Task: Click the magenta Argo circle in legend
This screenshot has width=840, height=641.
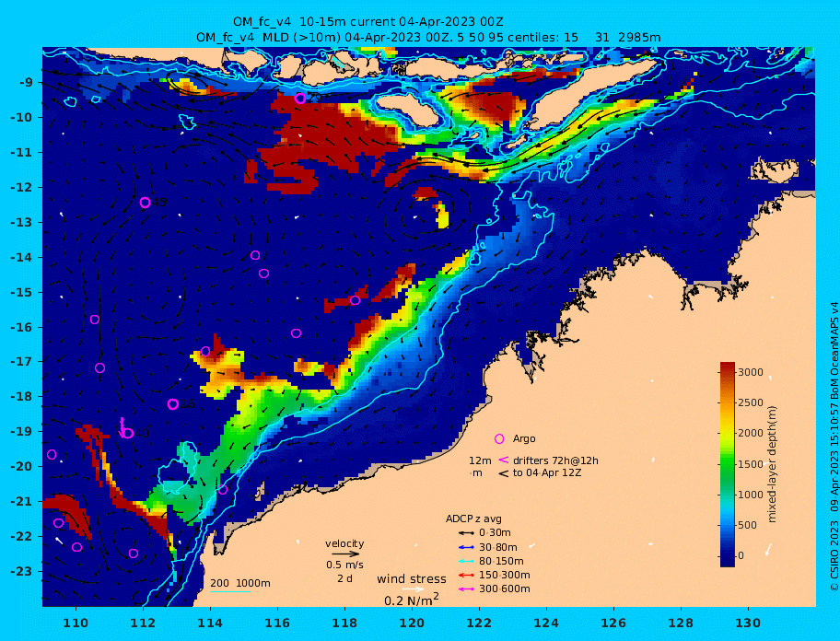Action: click(499, 438)
